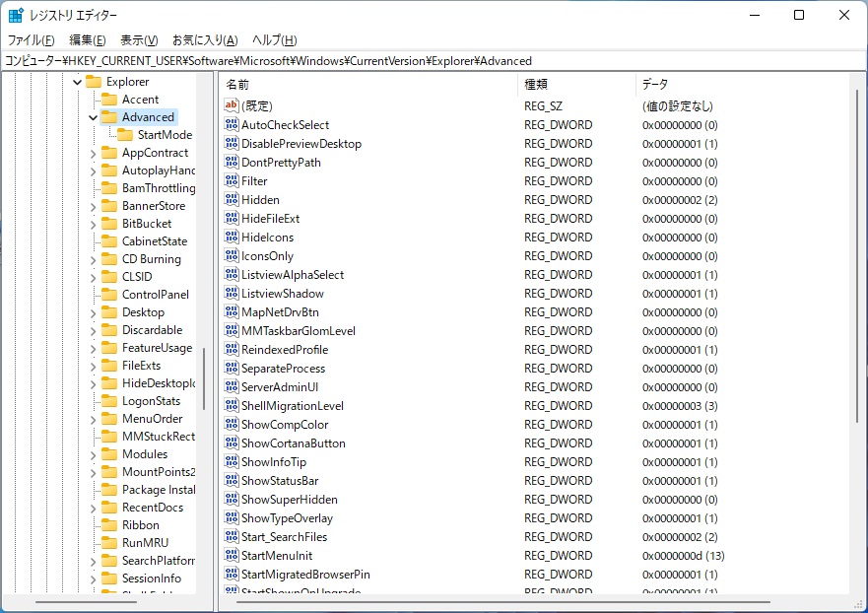Select the ReindexedProfile value name

(x=285, y=350)
